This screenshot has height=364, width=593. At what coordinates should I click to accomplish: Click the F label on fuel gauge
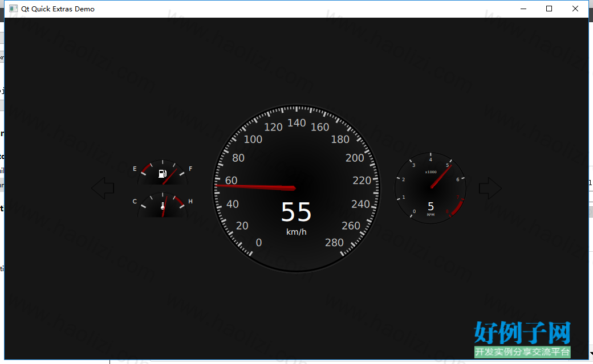[190, 169]
